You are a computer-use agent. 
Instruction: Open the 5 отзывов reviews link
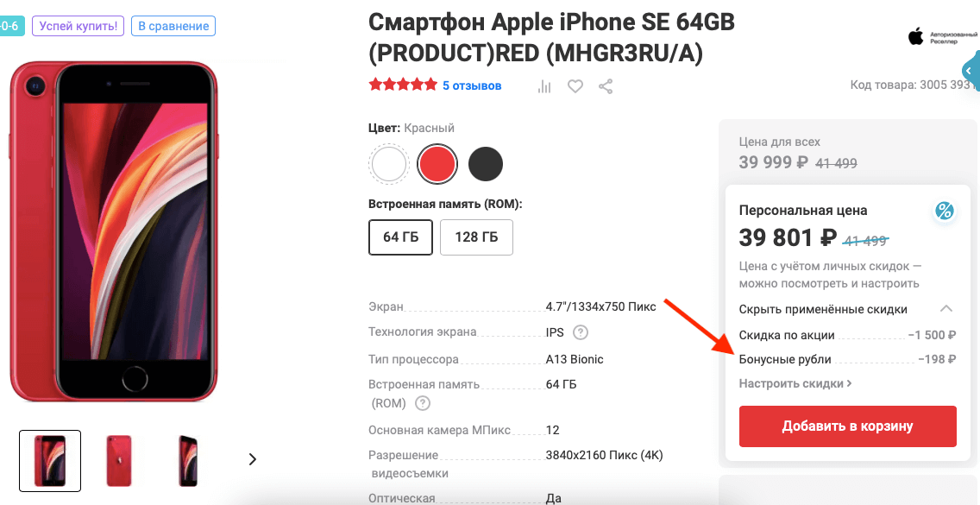pyautogui.click(x=472, y=85)
